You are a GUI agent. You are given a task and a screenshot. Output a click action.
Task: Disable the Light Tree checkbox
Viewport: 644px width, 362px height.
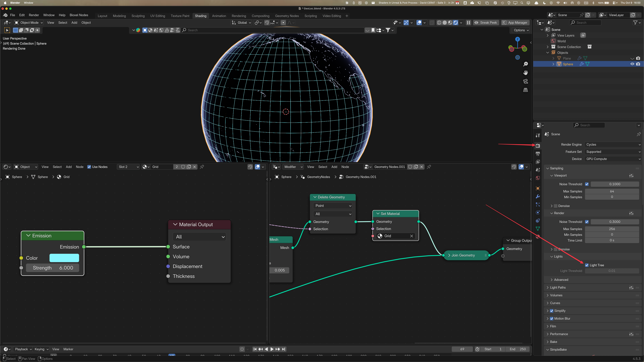point(587,265)
